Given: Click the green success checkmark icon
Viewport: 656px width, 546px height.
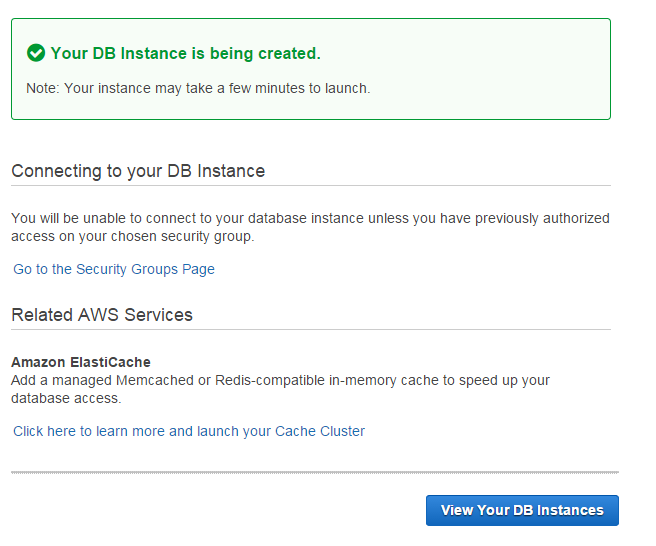Looking at the screenshot, I should pos(36,53).
